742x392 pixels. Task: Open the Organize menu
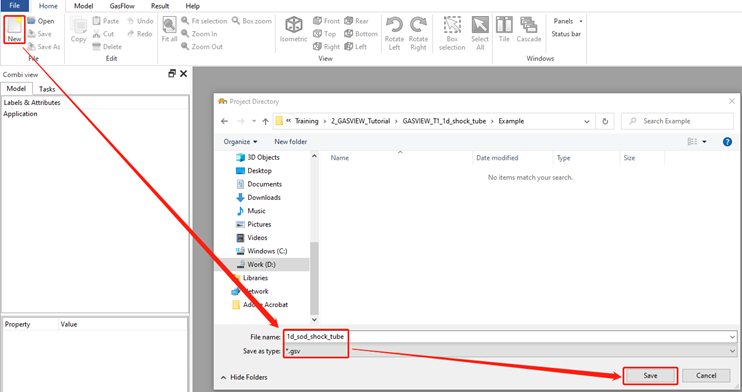tap(240, 142)
